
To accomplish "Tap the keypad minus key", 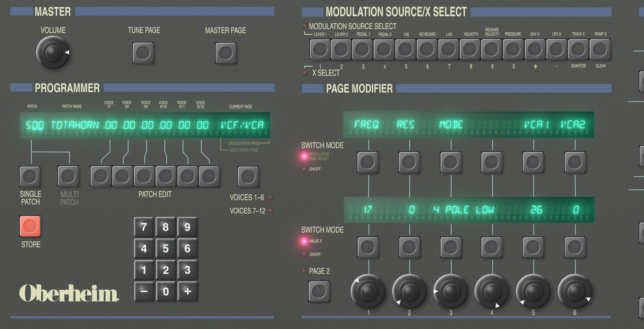I will pos(144,291).
